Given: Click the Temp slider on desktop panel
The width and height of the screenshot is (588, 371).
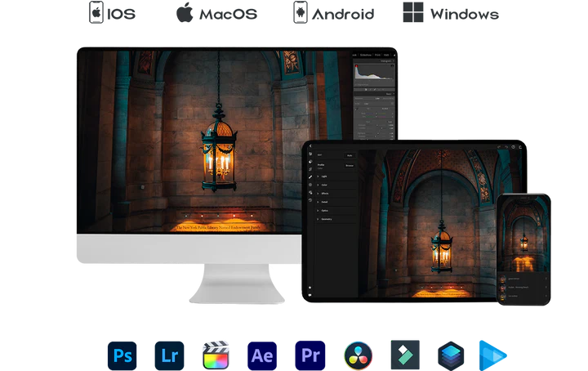Looking at the screenshot, I should click(x=376, y=114).
